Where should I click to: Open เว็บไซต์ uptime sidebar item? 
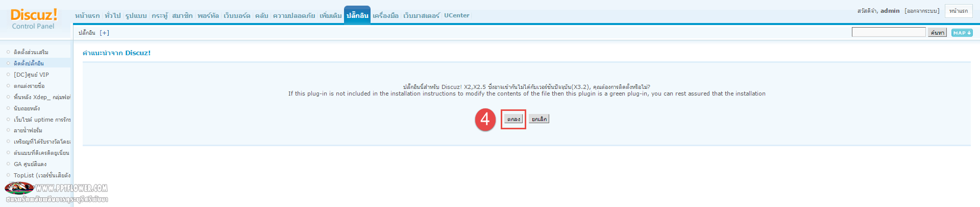click(x=42, y=120)
